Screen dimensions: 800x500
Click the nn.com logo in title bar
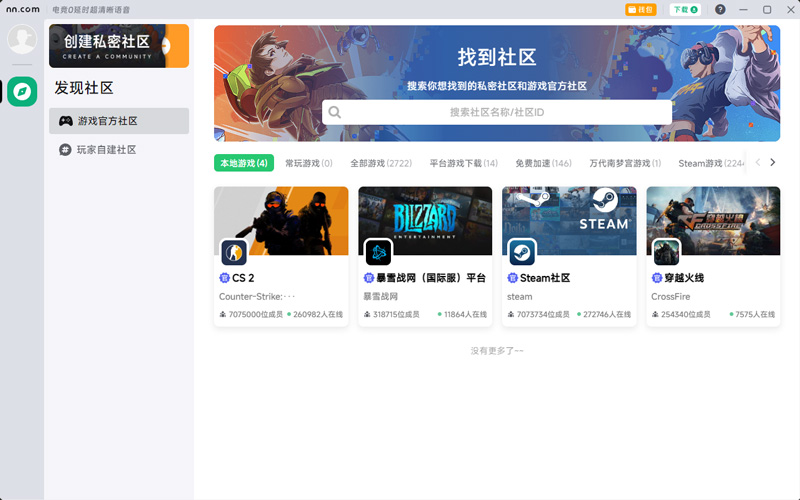point(22,9)
